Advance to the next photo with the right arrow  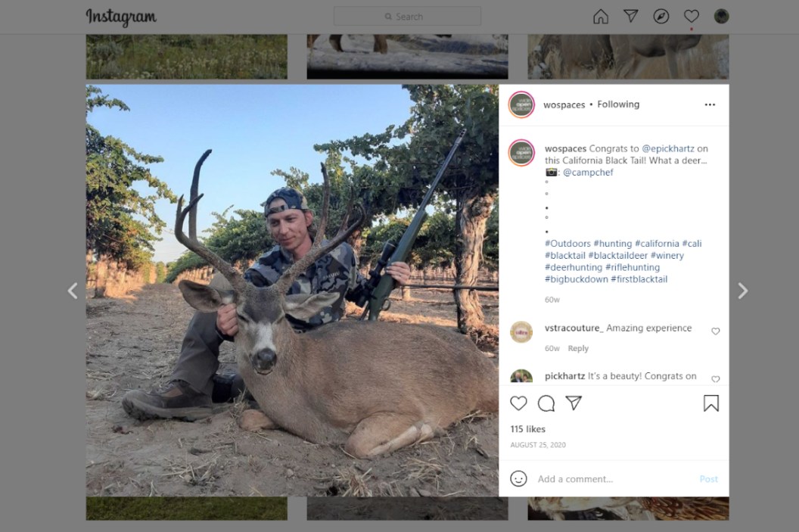(x=743, y=291)
